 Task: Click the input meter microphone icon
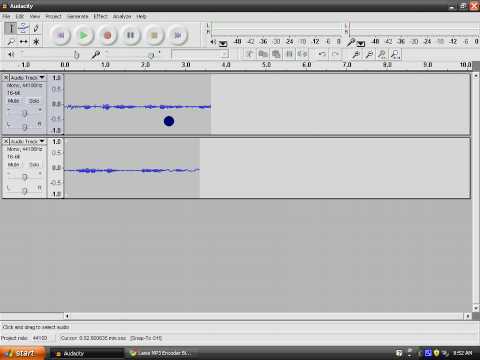point(351,42)
